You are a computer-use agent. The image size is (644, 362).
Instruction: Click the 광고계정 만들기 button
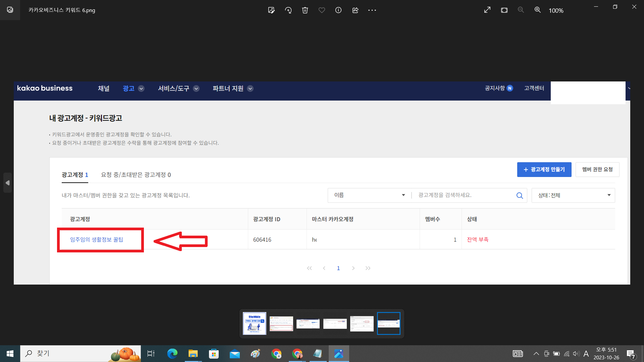[544, 169]
